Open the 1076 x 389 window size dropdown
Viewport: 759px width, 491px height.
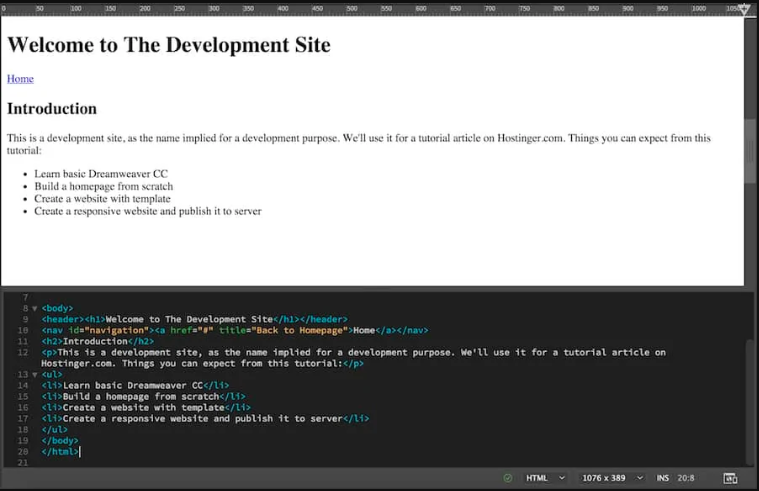click(x=612, y=478)
